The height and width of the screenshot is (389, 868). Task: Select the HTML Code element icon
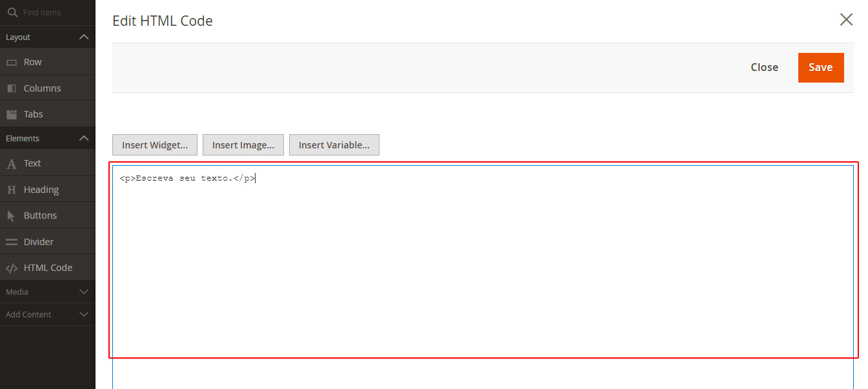12,268
